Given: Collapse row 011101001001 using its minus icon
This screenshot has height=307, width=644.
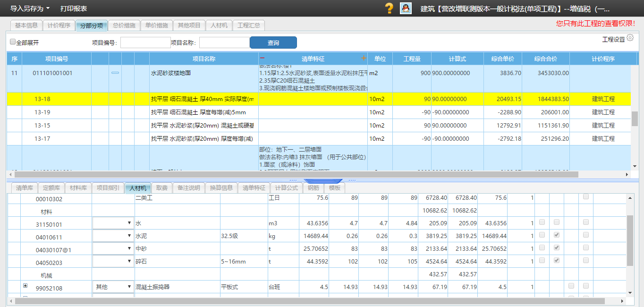Looking at the screenshot, I should point(115,73).
